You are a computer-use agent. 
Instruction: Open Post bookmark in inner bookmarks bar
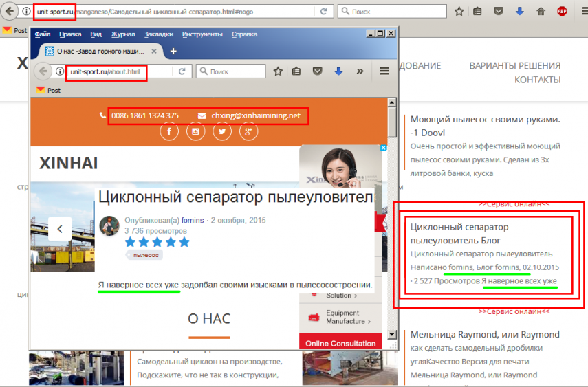48,90
